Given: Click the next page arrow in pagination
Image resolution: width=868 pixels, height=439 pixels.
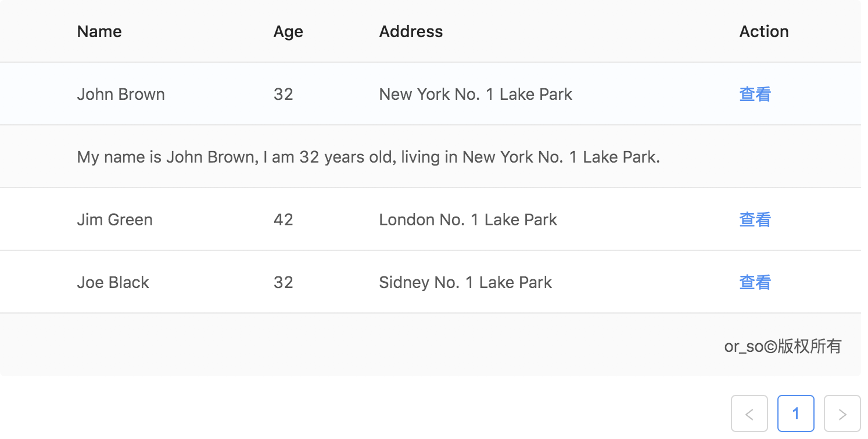Looking at the screenshot, I should pyautogui.click(x=842, y=414).
